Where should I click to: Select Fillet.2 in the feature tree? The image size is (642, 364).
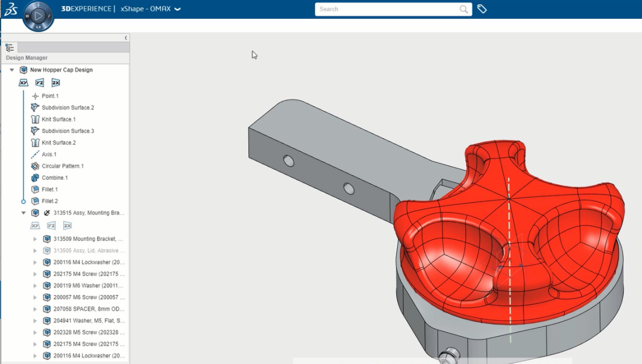tap(50, 201)
